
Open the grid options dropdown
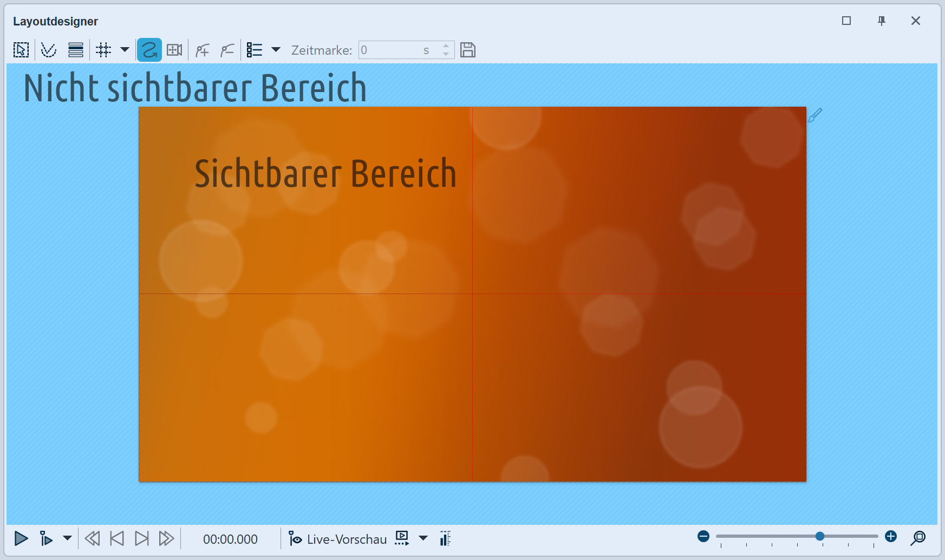coord(125,50)
